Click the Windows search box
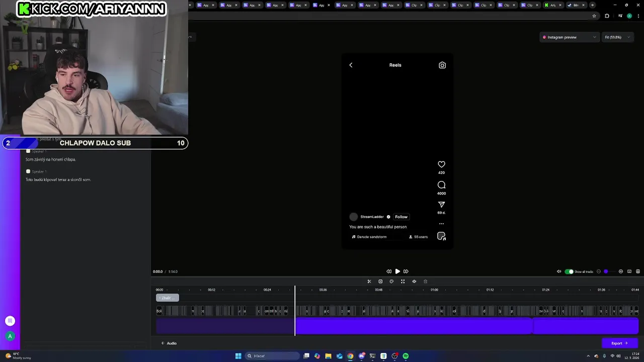644x362 pixels. [x=271, y=356]
